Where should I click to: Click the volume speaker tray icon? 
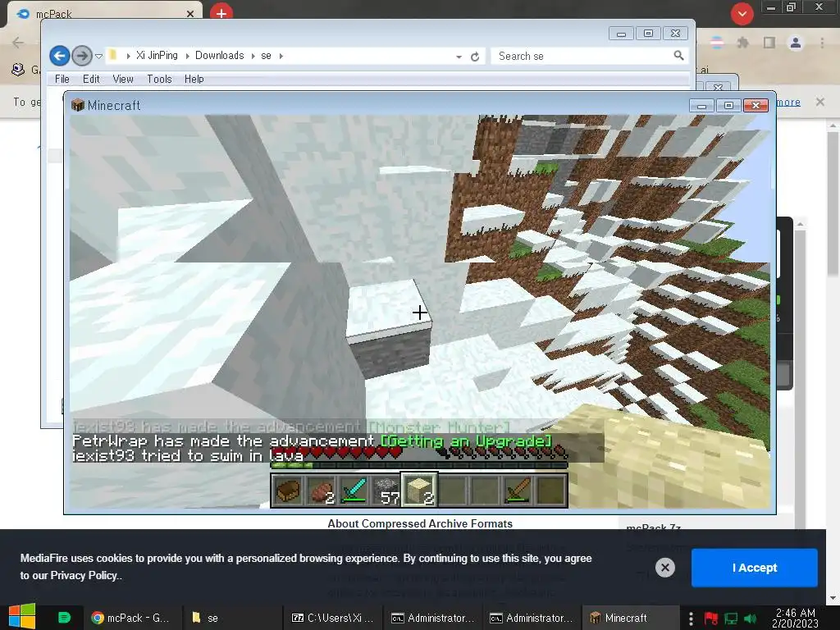pyautogui.click(x=750, y=619)
